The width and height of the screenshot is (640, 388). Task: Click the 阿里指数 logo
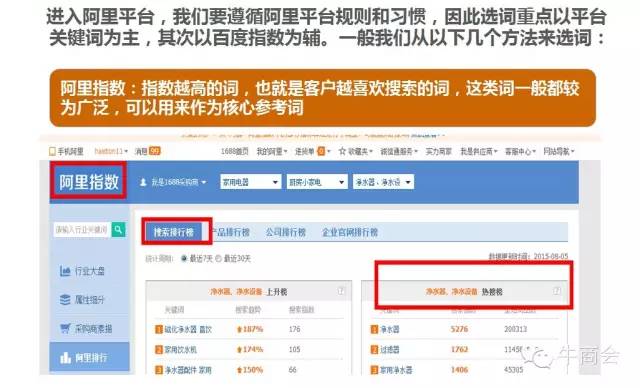tap(89, 182)
